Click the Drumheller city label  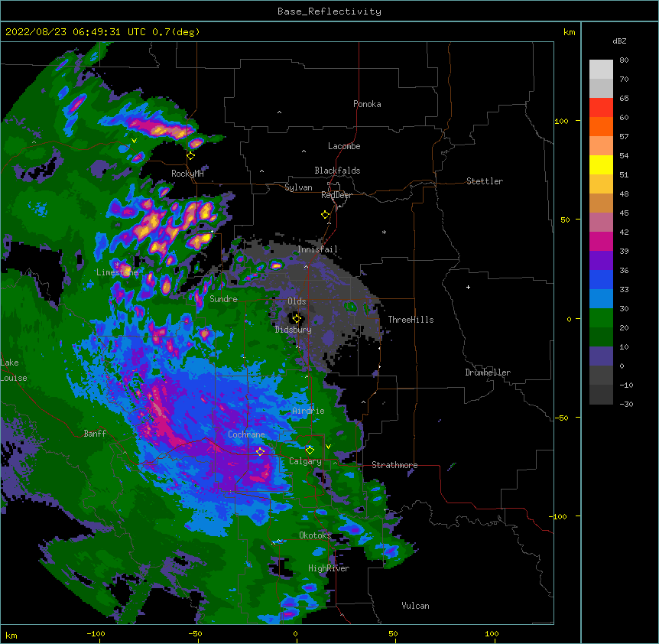(x=488, y=372)
